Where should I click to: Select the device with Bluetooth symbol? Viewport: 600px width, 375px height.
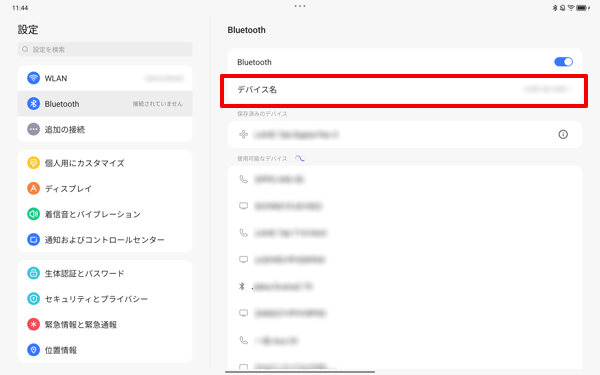tap(405, 287)
